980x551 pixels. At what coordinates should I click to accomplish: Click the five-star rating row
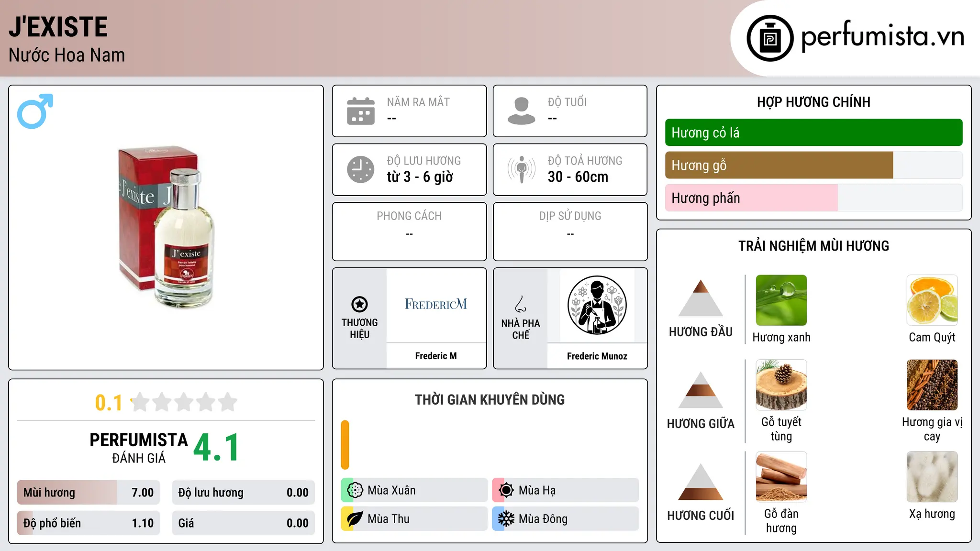184,402
